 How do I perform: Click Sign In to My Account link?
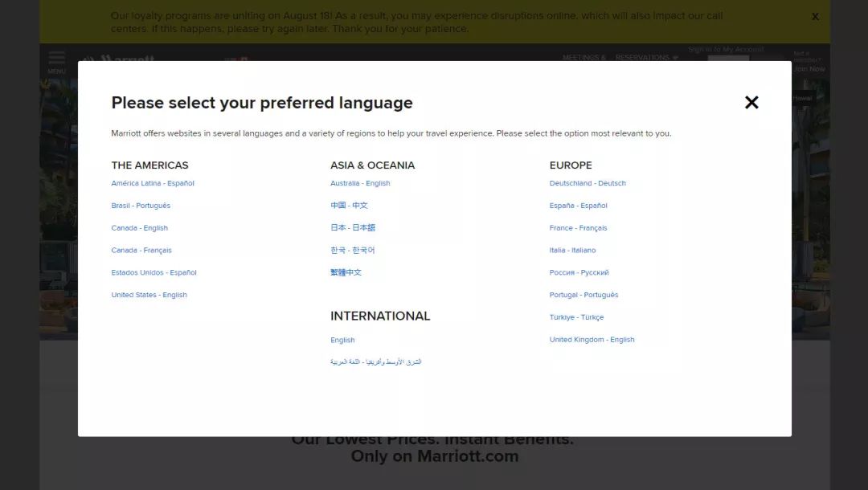[726, 49]
